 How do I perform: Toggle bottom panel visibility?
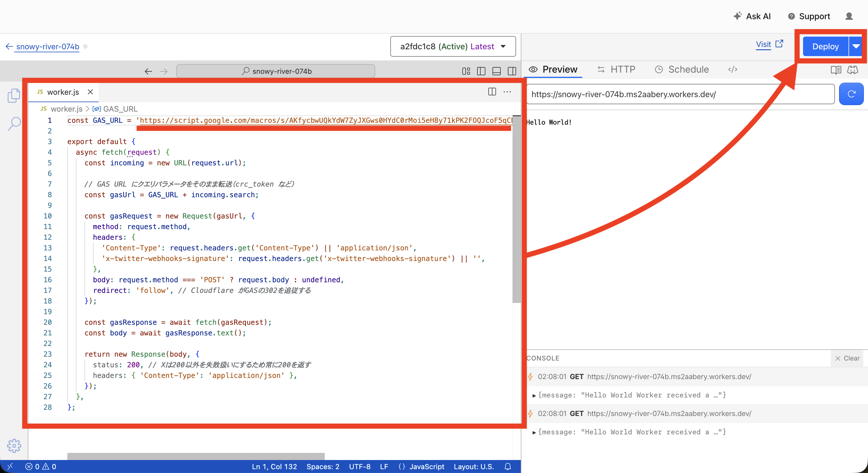(496, 71)
